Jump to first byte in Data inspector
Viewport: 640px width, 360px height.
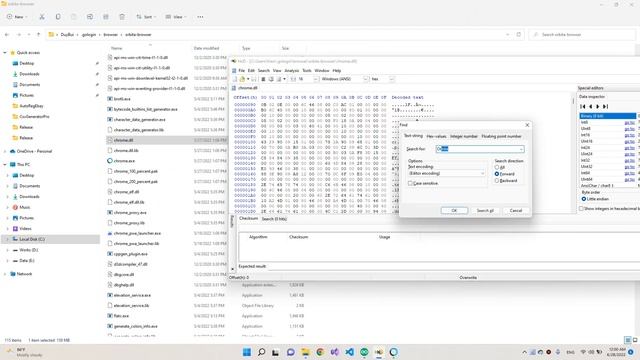[x=583, y=107]
